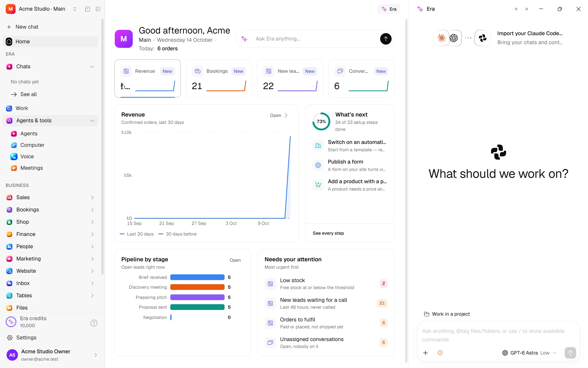Collapse the left sidebar panel icon

98,9
